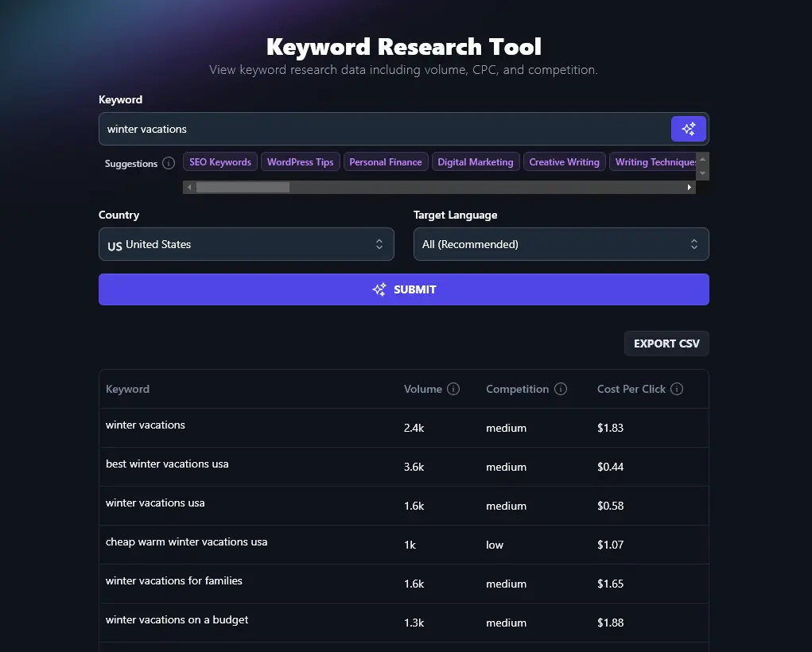Open the Target Language dropdown
The height and width of the screenshot is (652, 812).
tap(561, 244)
